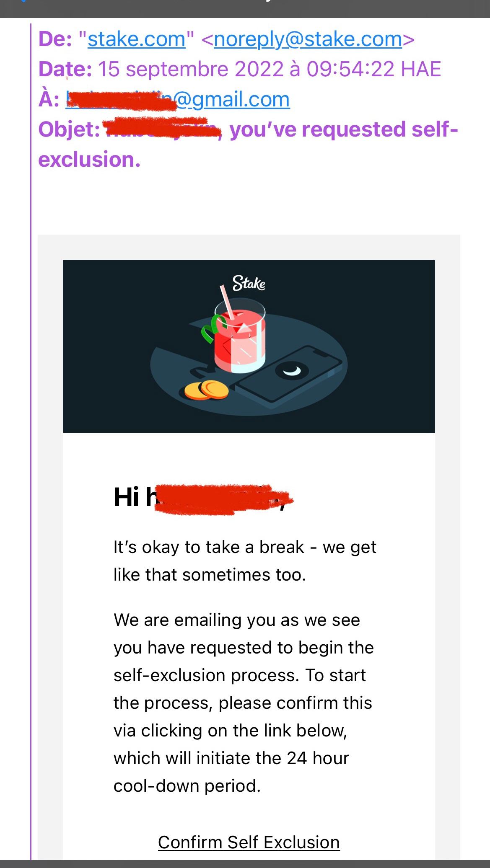The width and height of the screenshot is (490, 868).
Task: Tap the "It's okay to take a break" paragraph
Action: coord(245,561)
